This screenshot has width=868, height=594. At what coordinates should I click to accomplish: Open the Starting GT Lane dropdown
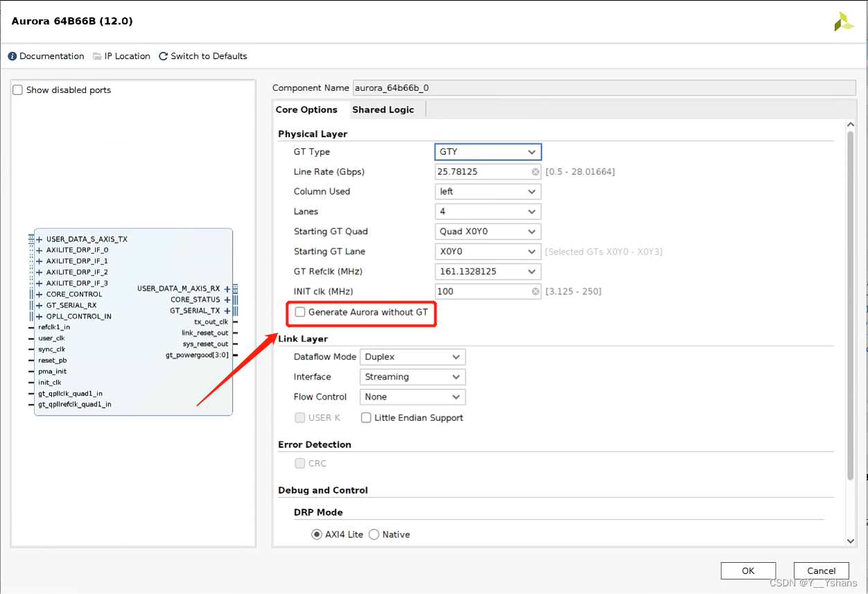(488, 252)
